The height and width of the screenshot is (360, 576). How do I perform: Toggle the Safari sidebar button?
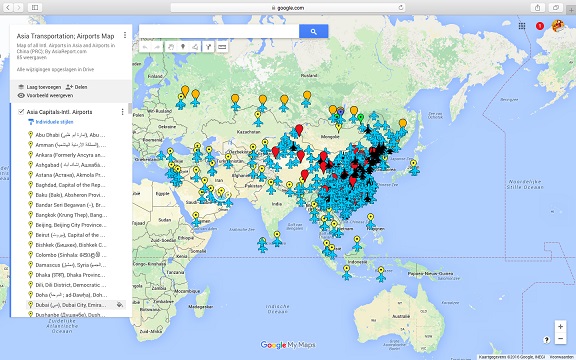point(35,7)
